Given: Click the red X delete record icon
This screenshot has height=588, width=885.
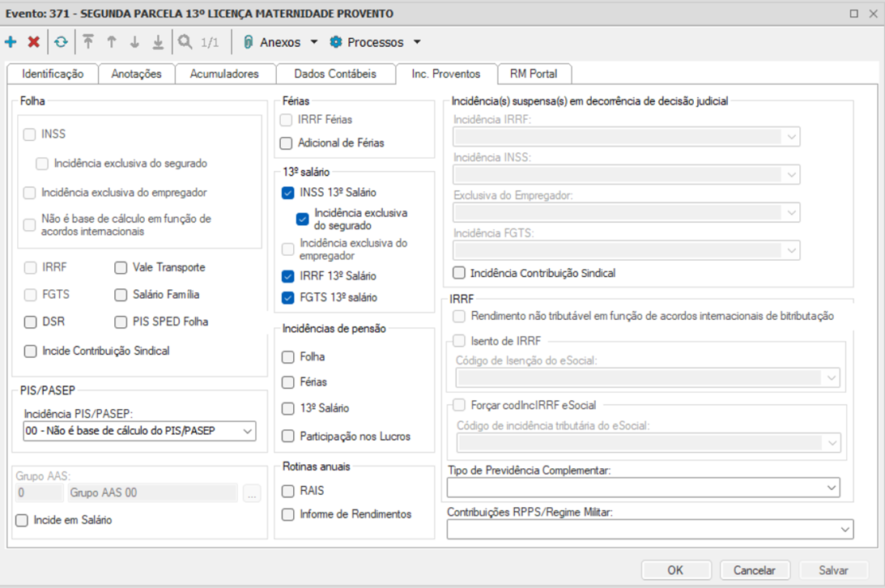Looking at the screenshot, I should (33, 42).
